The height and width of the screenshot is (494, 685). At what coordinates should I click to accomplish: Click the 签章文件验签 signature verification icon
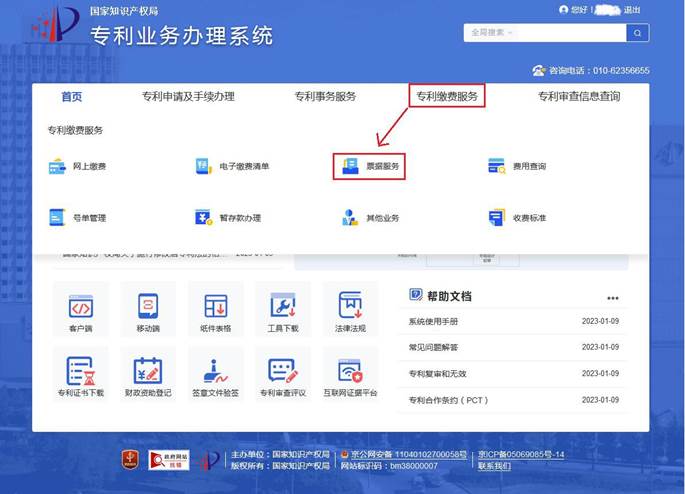[x=215, y=371]
